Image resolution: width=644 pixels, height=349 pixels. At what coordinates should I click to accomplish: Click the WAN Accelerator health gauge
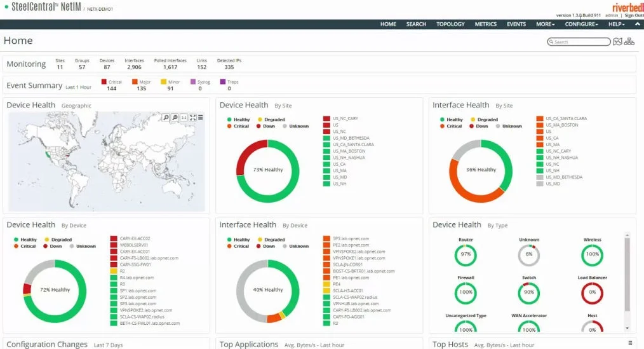[529, 327]
